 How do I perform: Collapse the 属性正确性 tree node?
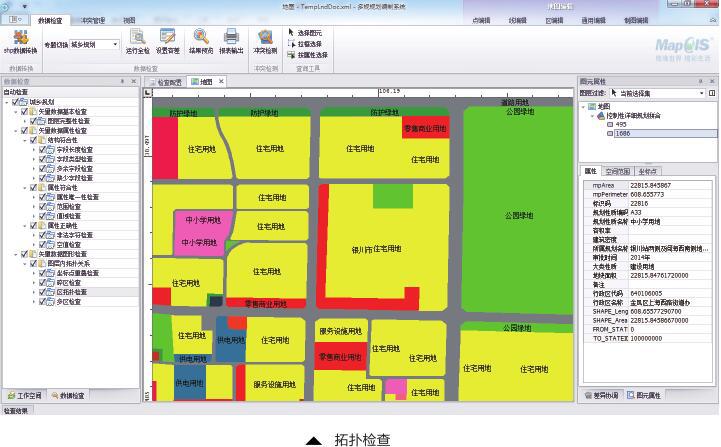point(25,226)
